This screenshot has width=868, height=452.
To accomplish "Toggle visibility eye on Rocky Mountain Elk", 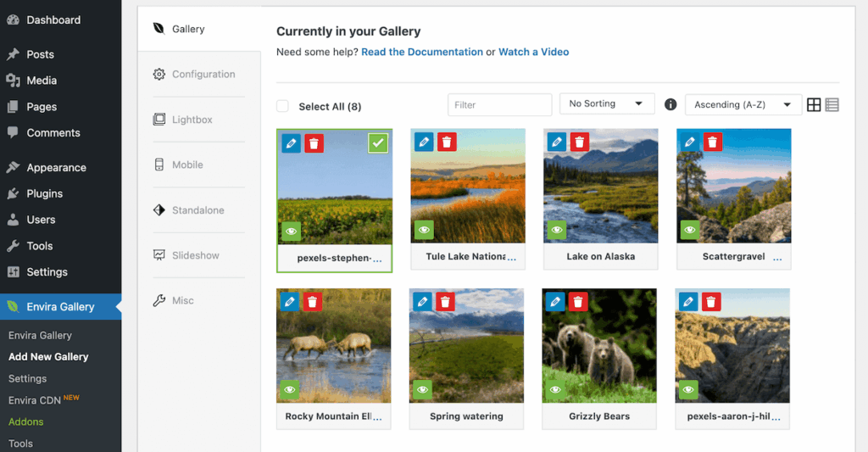I will click(290, 389).
